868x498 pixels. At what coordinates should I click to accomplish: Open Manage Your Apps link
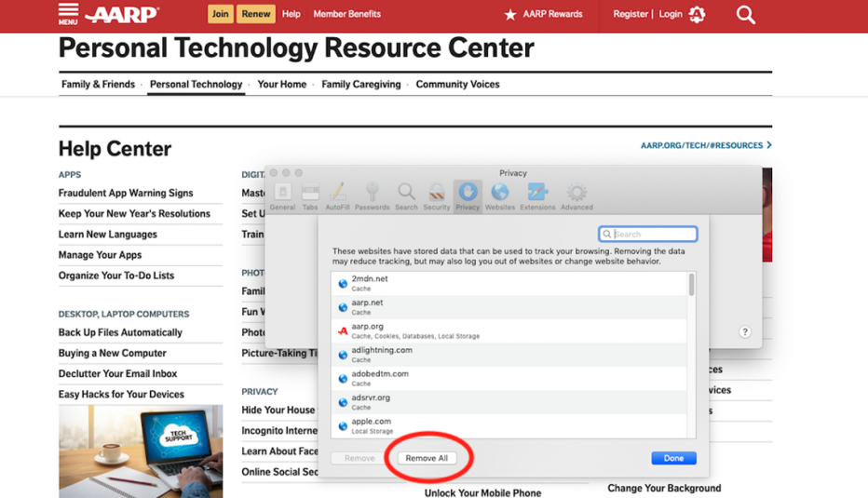click(100, 255)
